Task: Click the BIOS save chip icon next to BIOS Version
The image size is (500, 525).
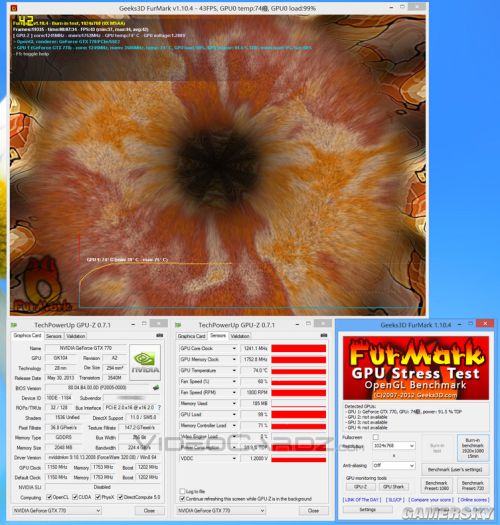Action: 156,388
